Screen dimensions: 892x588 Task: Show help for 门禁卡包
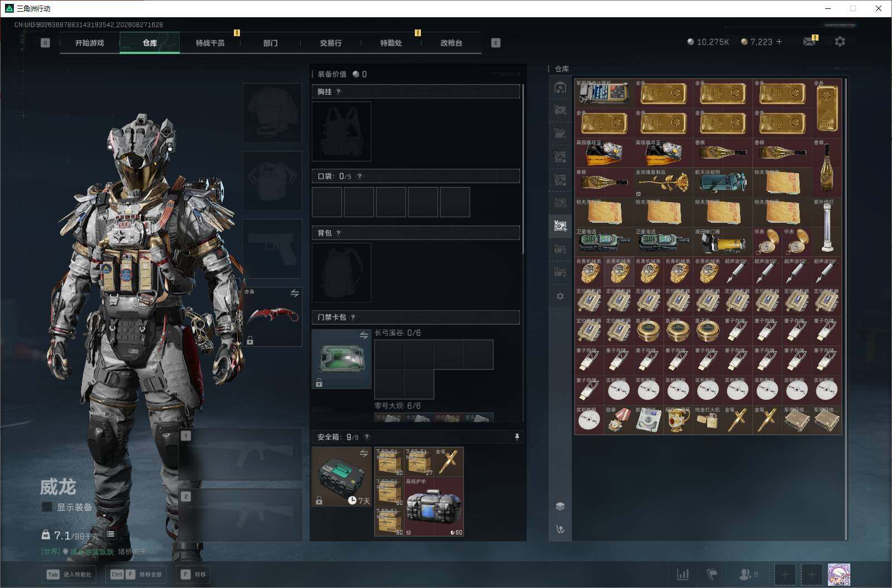(x=353, y=317)
